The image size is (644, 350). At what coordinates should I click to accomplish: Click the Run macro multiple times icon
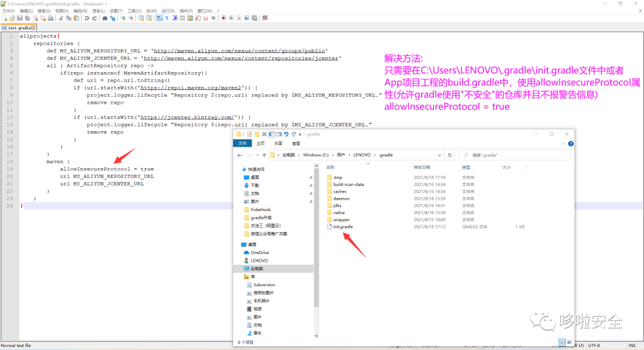pyautogui.click(x=247, y=18)
